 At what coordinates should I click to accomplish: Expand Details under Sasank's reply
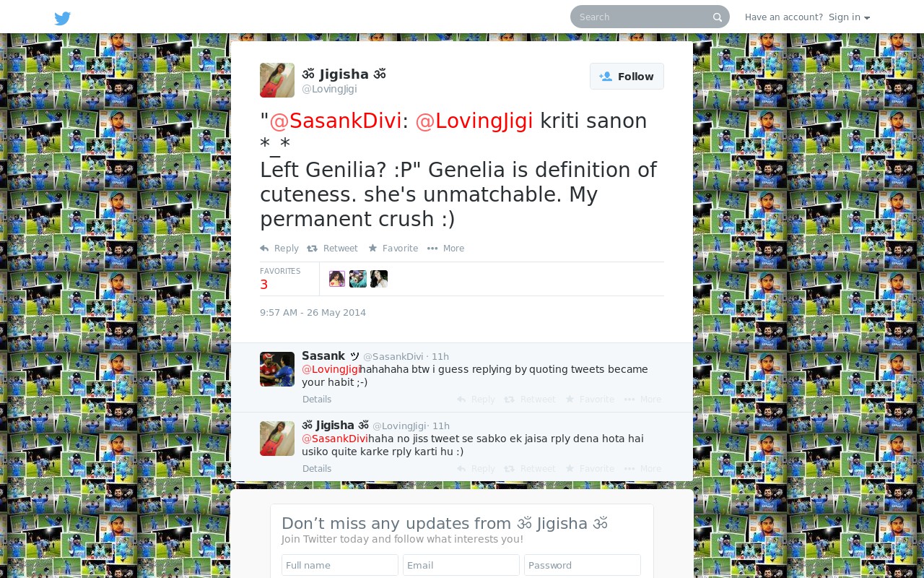[x=317, y=400]
